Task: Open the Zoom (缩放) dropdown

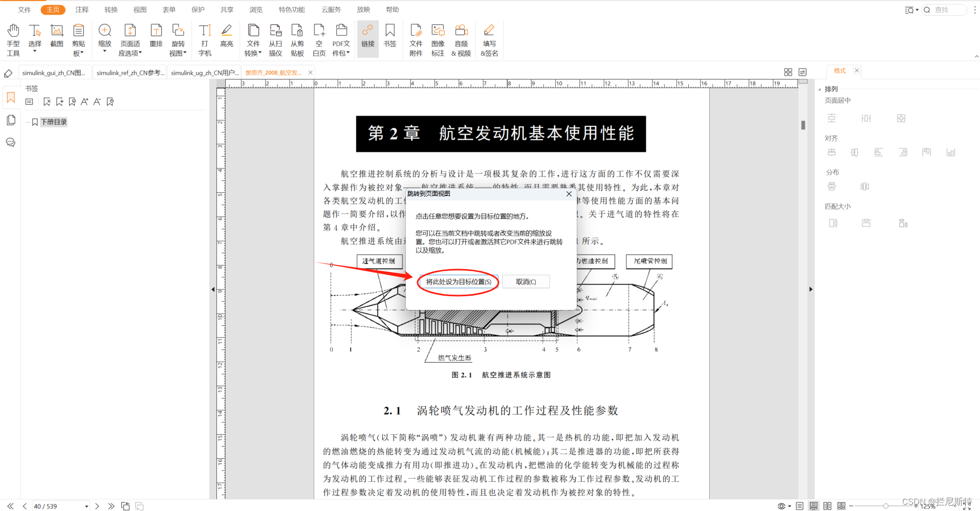Action: [105, 52]
